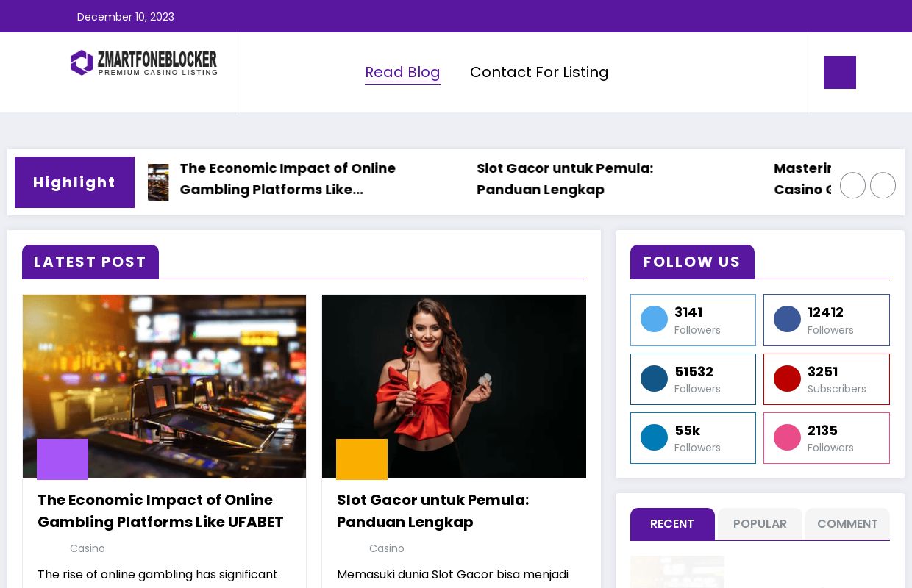
Task: Click the 55k Followers social icon
Action: click(x=654, y=437)
